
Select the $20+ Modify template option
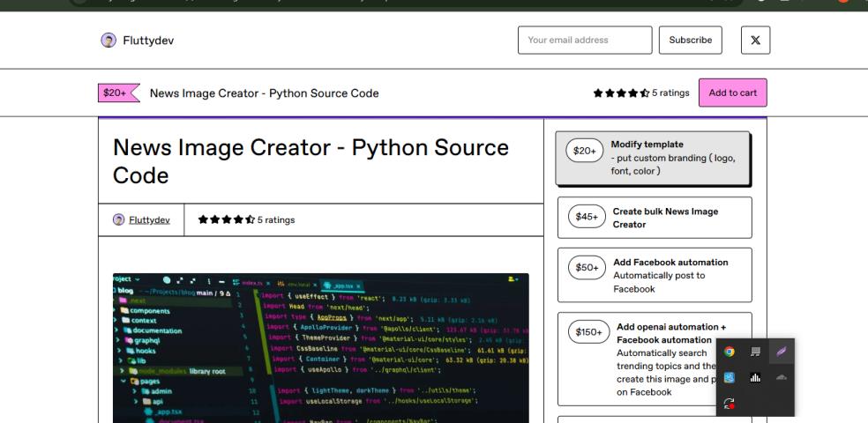point(653,158)
